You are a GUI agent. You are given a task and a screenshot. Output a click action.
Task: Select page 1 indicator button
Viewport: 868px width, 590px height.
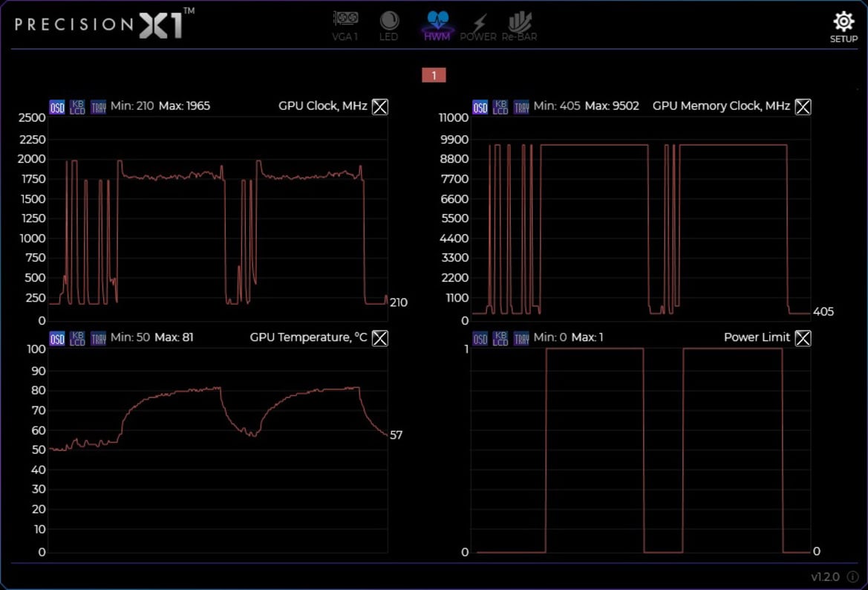pos(434,75)
